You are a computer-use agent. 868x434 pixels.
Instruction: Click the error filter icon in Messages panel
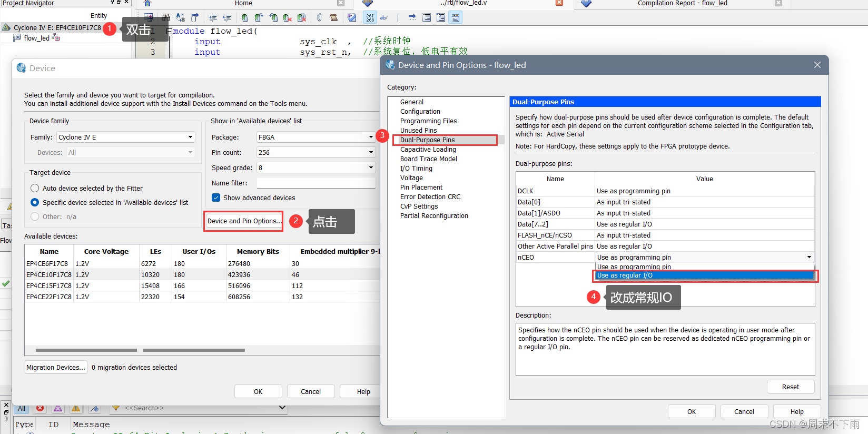point(40,408)
